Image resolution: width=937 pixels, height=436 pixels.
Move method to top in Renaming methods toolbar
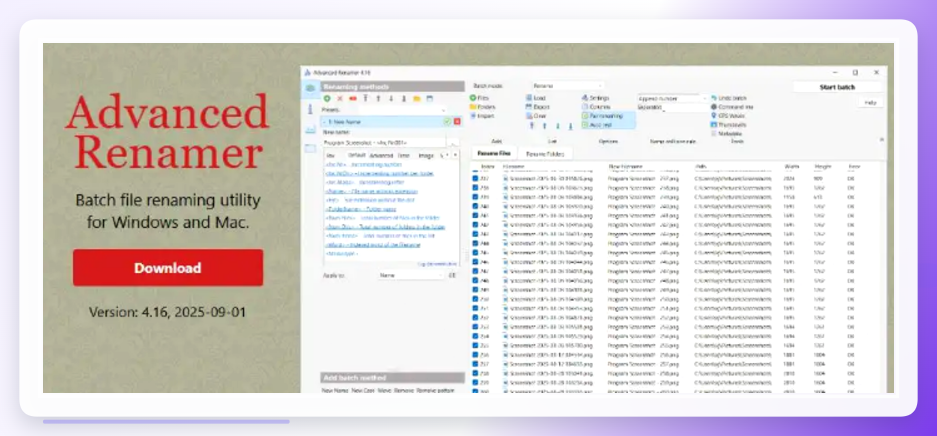click(366, 98)
